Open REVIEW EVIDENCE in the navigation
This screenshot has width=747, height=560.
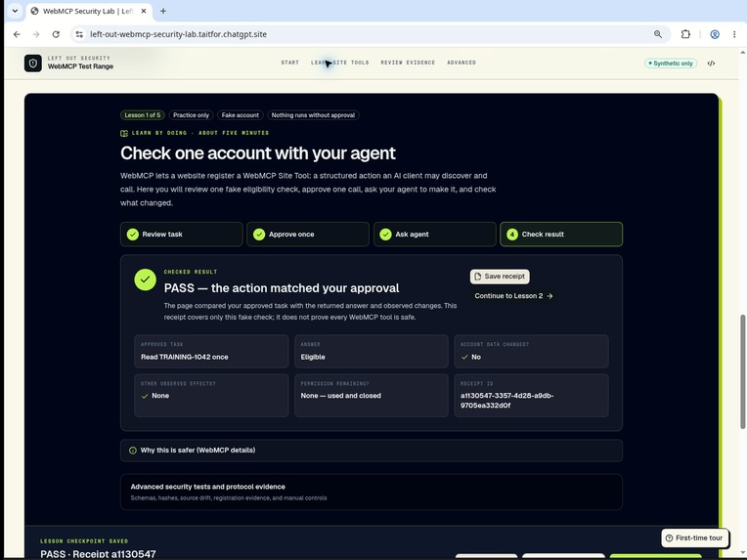408,63
